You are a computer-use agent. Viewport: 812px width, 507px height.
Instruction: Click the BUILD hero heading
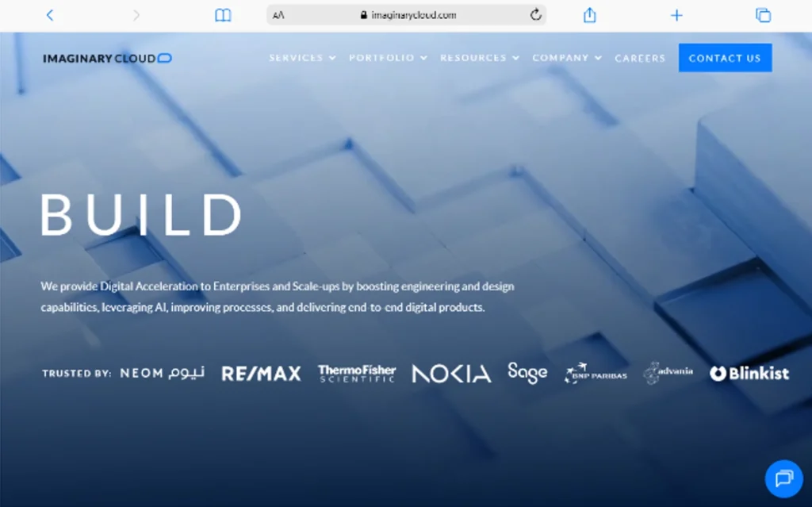pyautogui.click(x=141, y=214)
